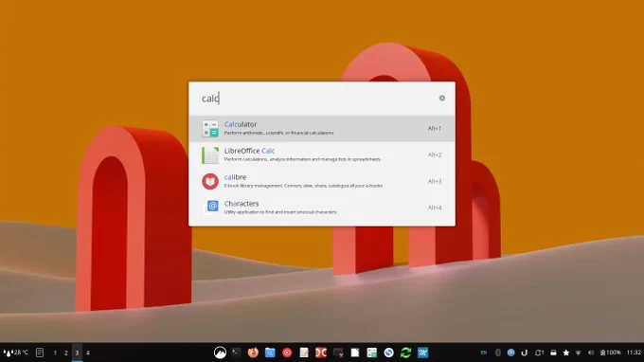Screen dimensions: 644x362
Task: Open the weather 28 °C panel applet
Action: click(15, 353)
